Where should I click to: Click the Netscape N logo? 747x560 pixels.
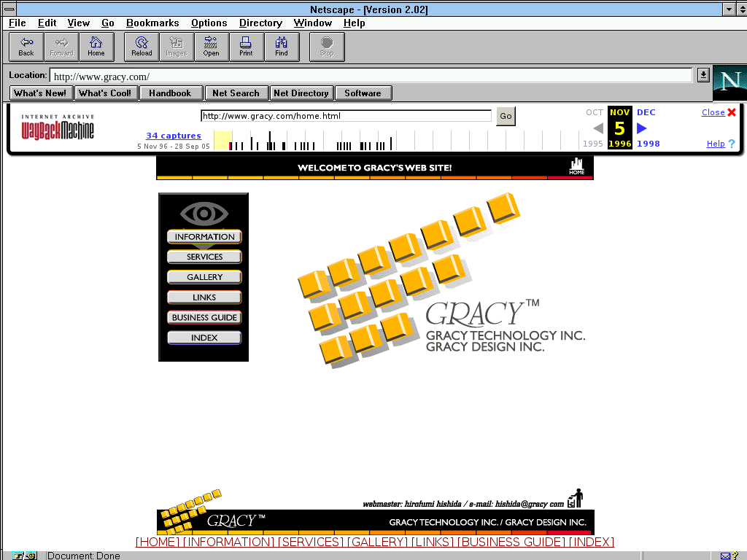729,82
